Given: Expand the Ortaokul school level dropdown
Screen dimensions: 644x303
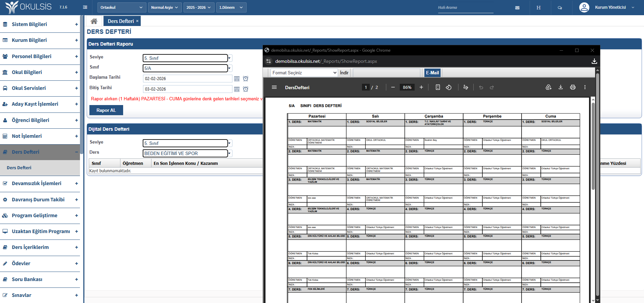Looking at the screenshot, I should click(x=121, y=7).
